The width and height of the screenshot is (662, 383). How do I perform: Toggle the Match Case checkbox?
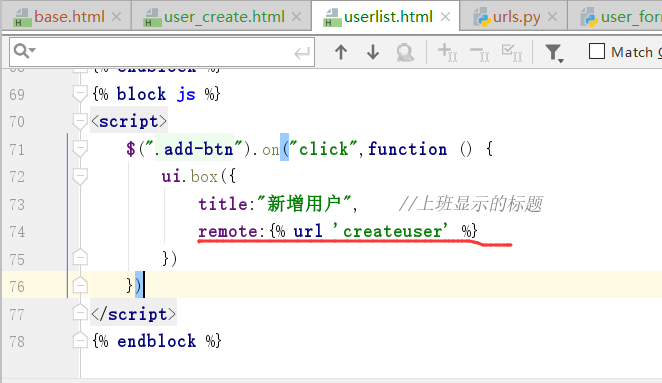tap(597, 52)
